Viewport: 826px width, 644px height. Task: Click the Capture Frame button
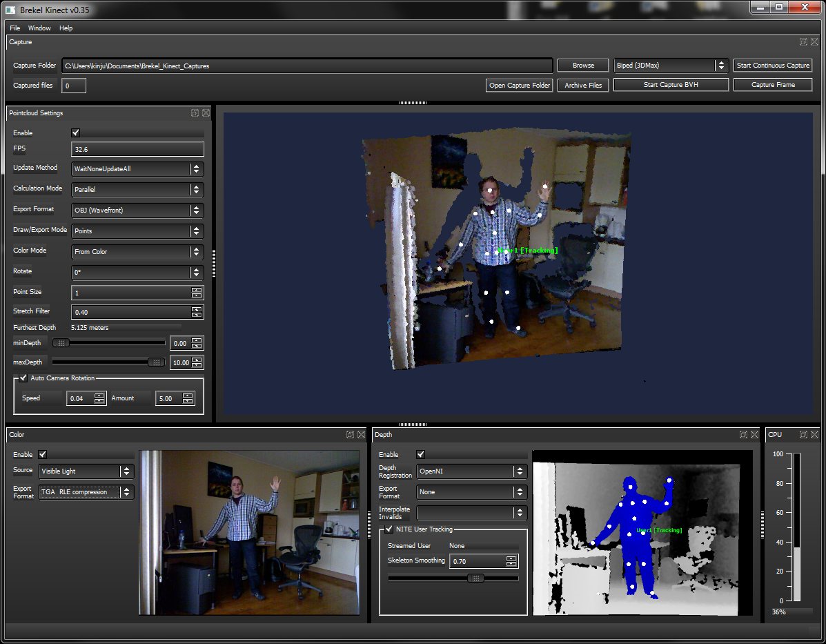[x=773, y=85]
